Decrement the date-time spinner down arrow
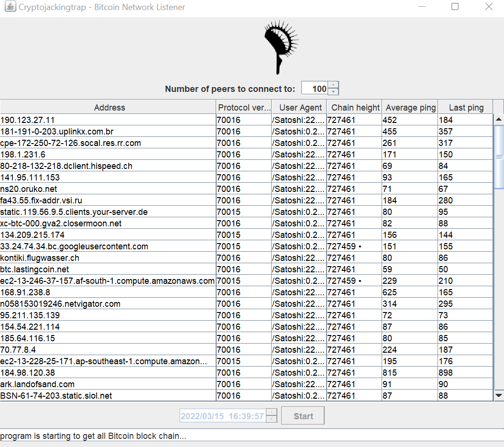This screenshot has height=447, width=504. (272, 419)
